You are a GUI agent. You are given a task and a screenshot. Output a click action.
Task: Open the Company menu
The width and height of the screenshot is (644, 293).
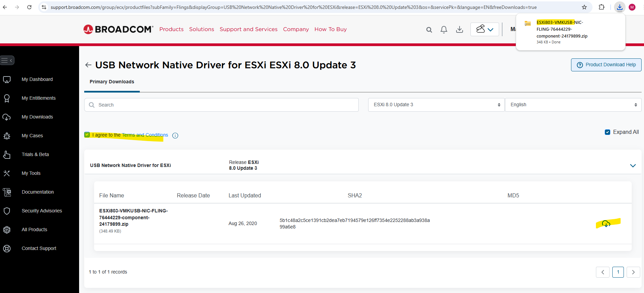click(296, 29)
